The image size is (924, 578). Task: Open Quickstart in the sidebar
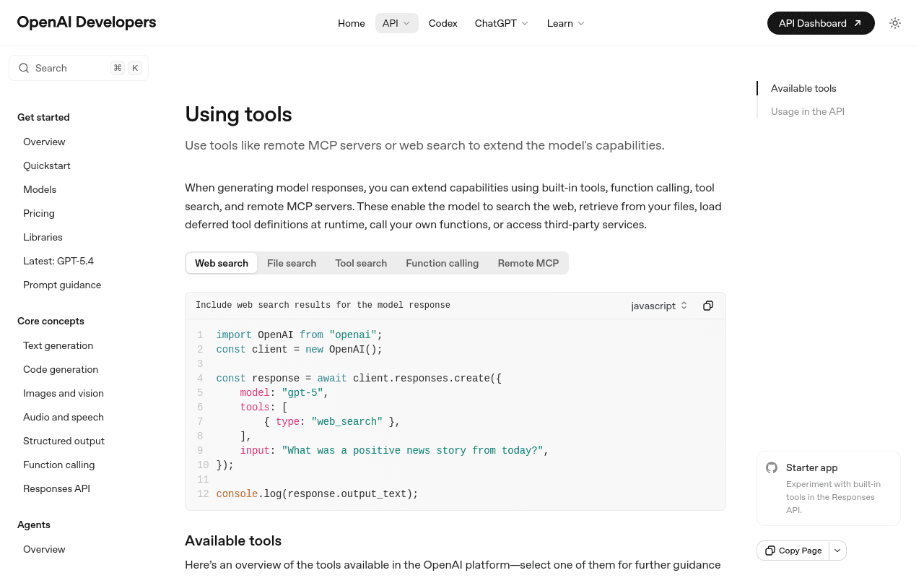coord(47,165)
